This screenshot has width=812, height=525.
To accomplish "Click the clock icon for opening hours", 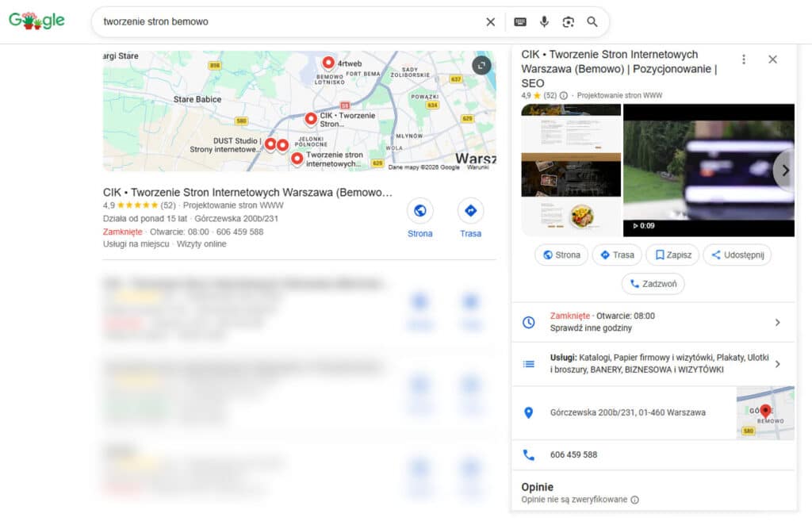I will pos(528,322).
